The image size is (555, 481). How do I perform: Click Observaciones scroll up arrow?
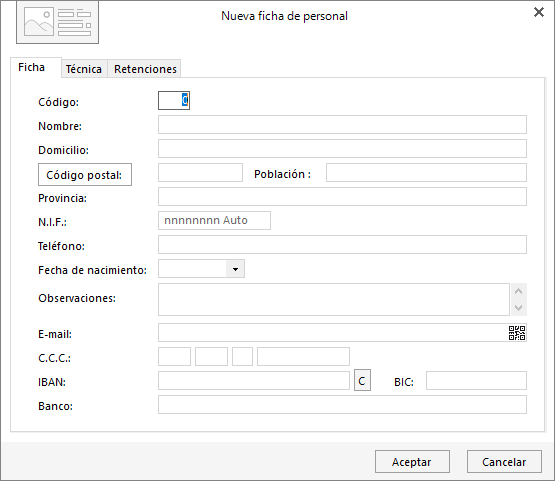[519, 291]
